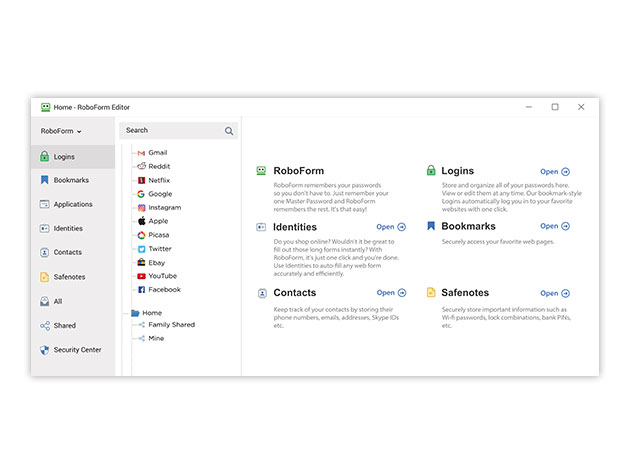Viewport: 630px width, 473px height.
Task: Select the Reddit login icon
Action: tap(141, 166)
